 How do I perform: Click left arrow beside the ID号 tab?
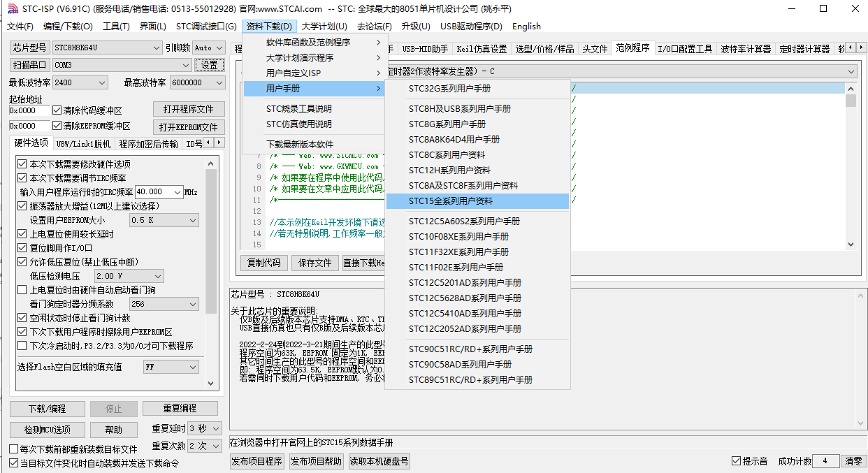pos(208,143)
